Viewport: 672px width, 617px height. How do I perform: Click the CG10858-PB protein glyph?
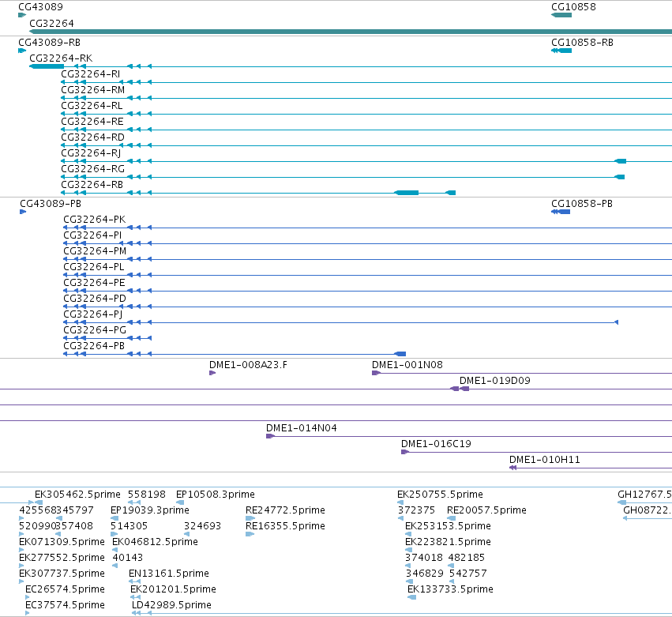coord(561,212)
